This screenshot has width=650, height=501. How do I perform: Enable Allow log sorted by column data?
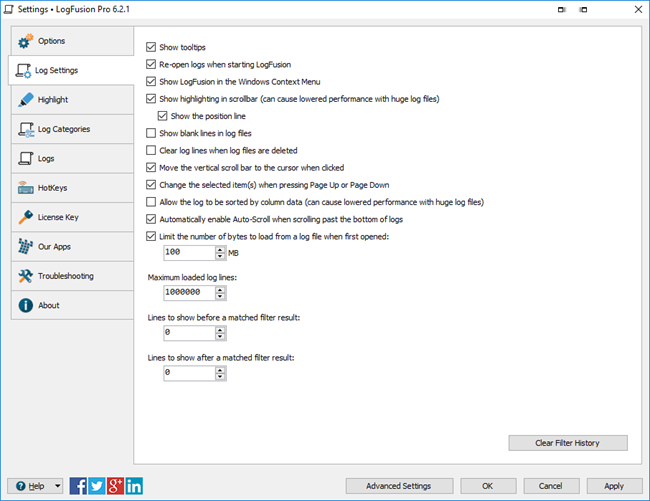tap(151, 202)
